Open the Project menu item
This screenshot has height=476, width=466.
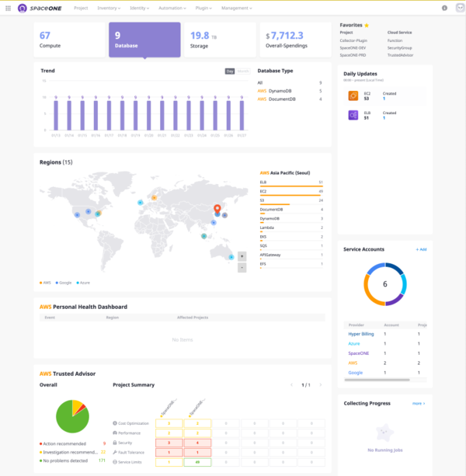[x=81, y=9]
